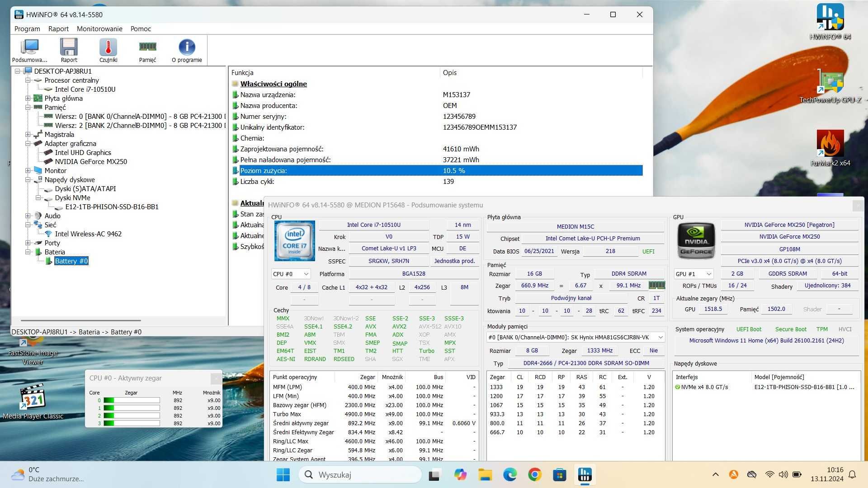The width and height of the screenshot is (868, 488).
Task: Select Intel UHD Graphics tree item
Action: coord(83,152)
